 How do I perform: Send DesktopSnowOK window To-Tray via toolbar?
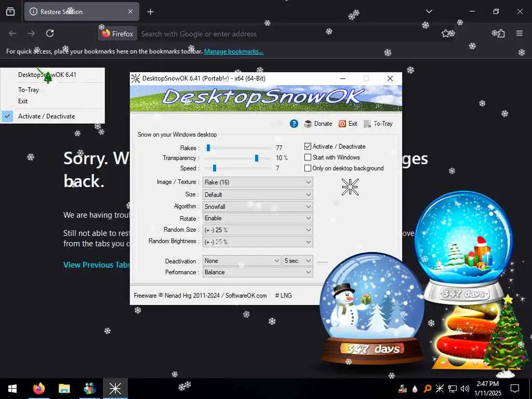378,124
